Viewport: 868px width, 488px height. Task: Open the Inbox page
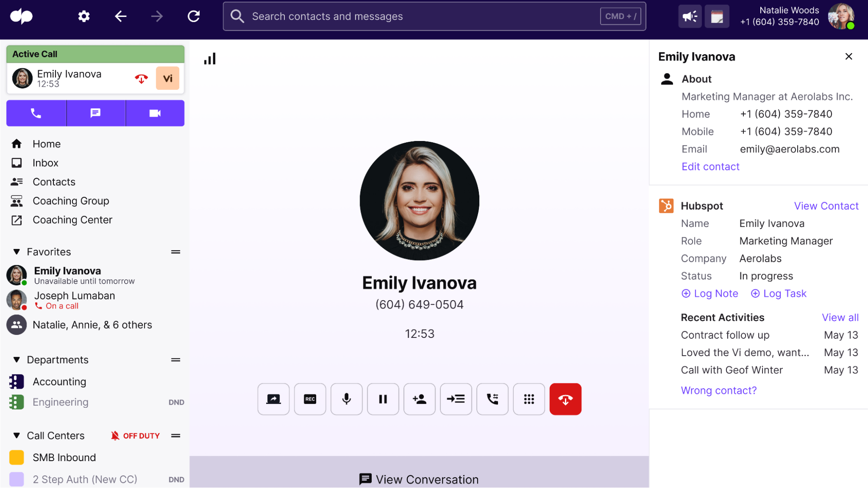pos(45,163)
